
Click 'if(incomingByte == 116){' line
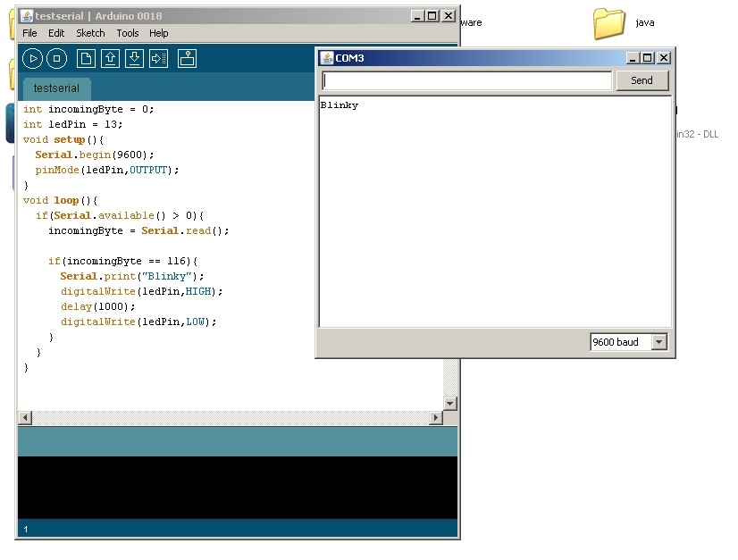[122, 261]
